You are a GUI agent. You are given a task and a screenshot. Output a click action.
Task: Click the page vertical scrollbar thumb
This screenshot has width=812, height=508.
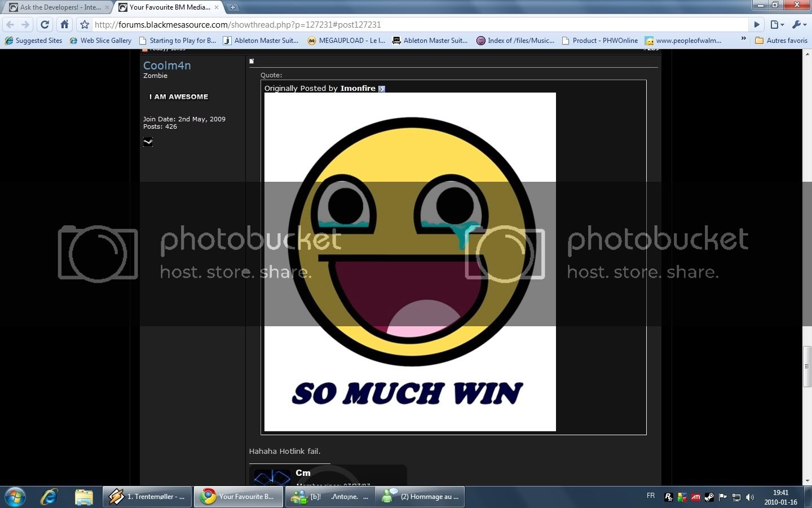point(807,366)
